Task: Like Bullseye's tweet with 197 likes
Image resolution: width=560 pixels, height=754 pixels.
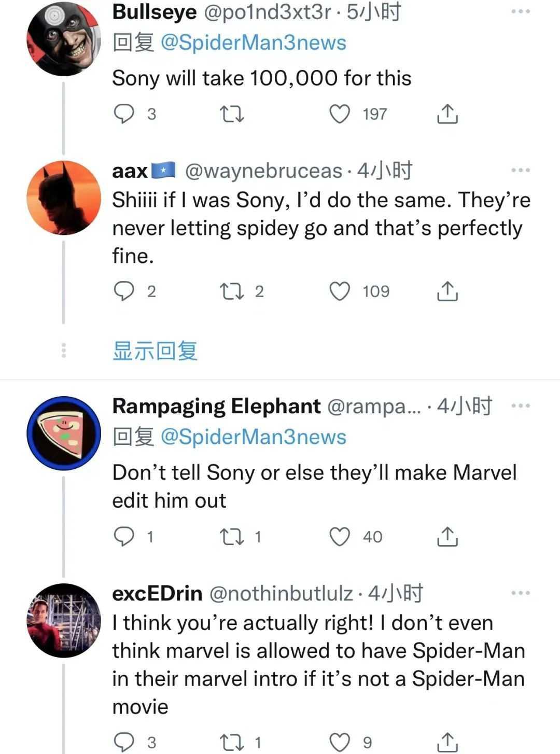Action: [x=340, y=114]
